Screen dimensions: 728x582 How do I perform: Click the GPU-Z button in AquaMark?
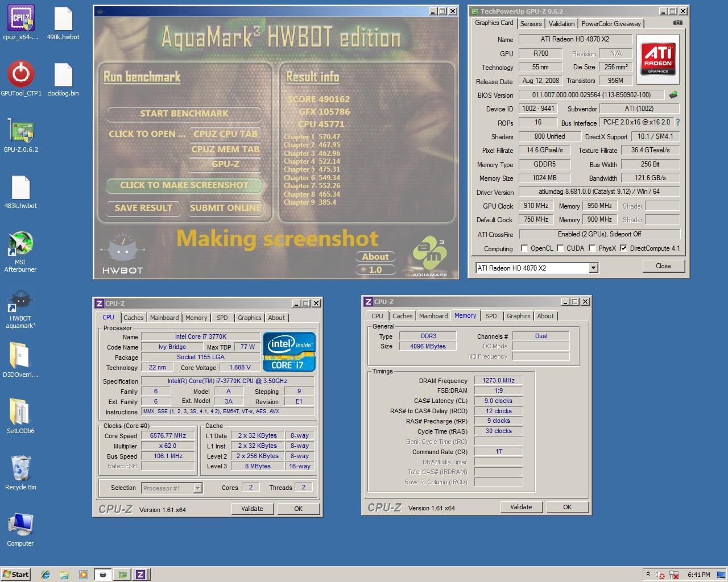tap(225, 164)
